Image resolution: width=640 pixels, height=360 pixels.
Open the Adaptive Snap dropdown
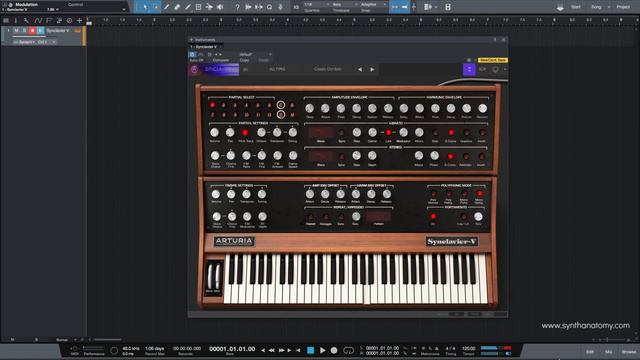373,4
